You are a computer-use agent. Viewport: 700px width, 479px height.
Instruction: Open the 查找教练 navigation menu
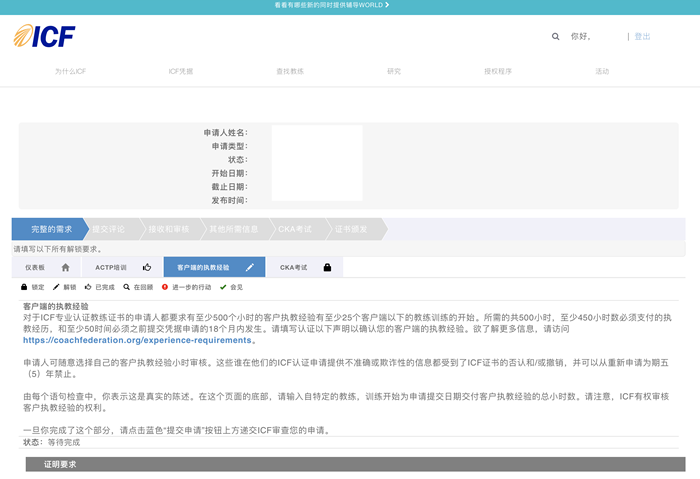point(289,72)
